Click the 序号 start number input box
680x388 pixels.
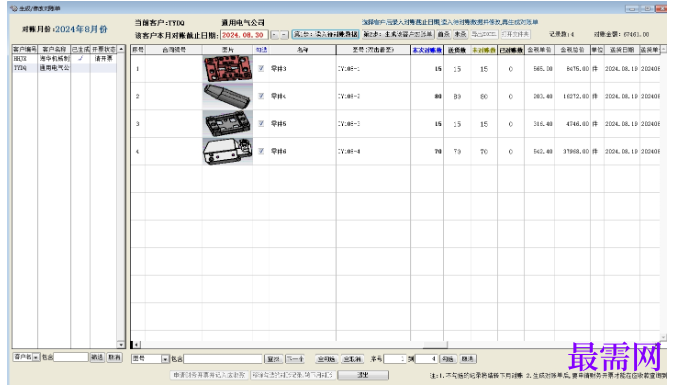[395, 359]
